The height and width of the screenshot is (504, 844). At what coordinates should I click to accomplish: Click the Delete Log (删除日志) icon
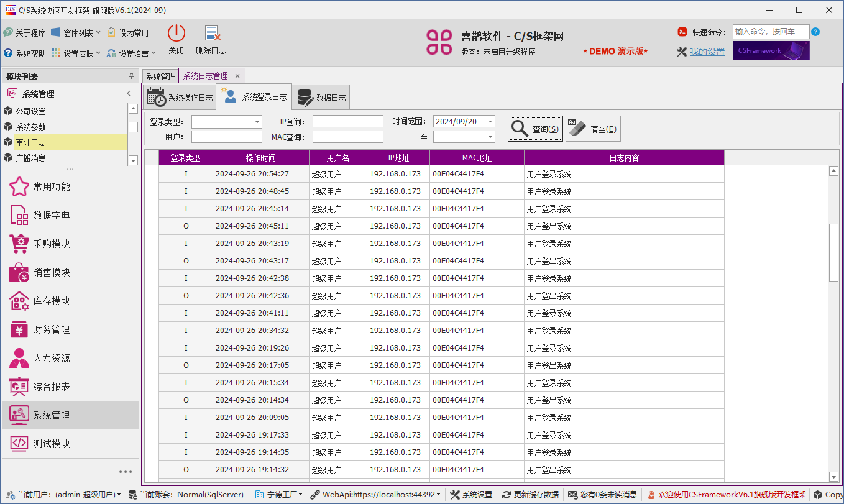pos(213,34)
